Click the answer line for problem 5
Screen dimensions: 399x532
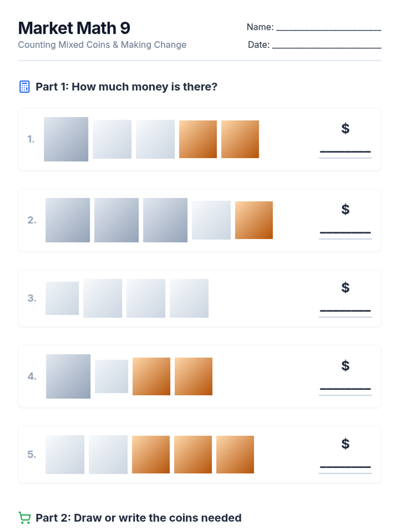[345, 467]
